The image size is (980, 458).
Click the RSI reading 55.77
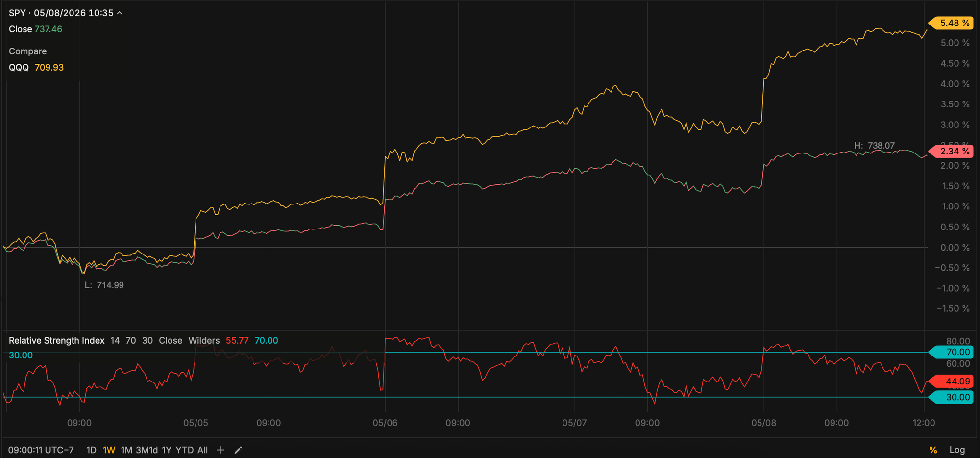(237, 340)
